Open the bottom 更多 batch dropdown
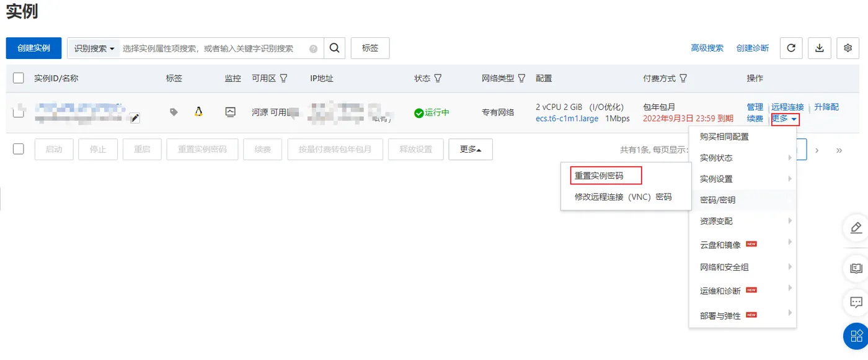Image resolution: width=868 pixels, height=360 pixels. pyautogui.click(x=471, y=150)
